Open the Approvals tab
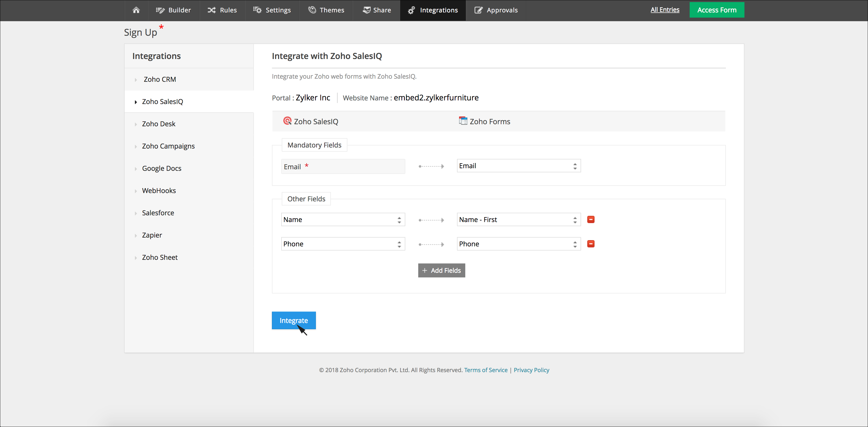868x427 pixels. tap(496, 10)
